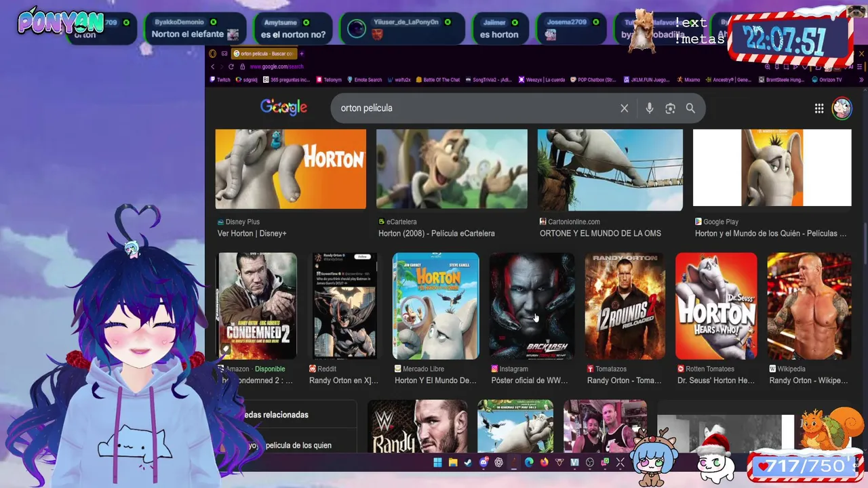Open eCartelera Horton 2008 image
868x488 pixels.
pyautogui.click(x=452, y=169)
